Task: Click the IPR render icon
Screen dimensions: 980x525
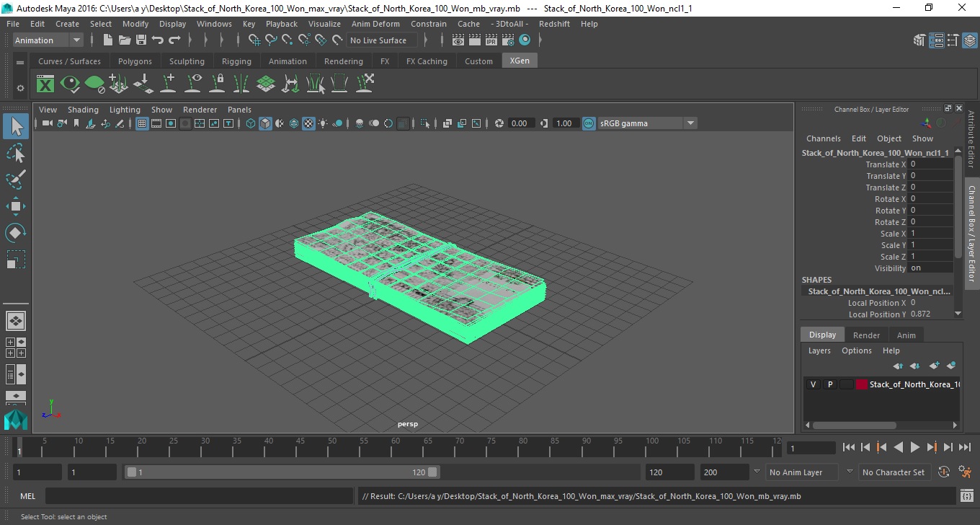Action: coord(491,40)
